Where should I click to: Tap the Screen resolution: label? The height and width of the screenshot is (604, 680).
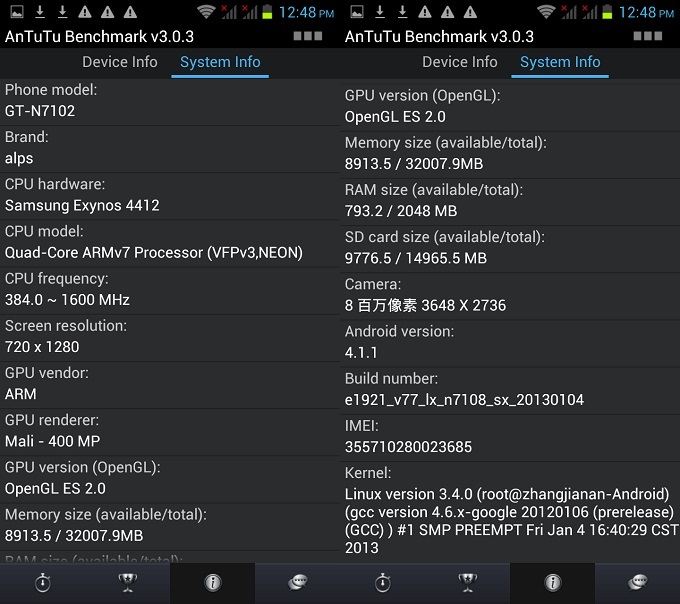click(x=65, y=326)
